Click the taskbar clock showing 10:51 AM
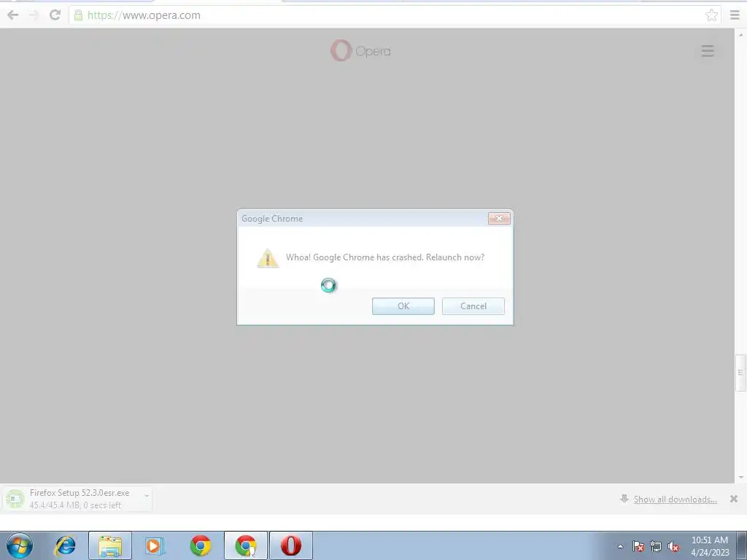747x560 pixels. pyautogui.click(x=710, y=546)
